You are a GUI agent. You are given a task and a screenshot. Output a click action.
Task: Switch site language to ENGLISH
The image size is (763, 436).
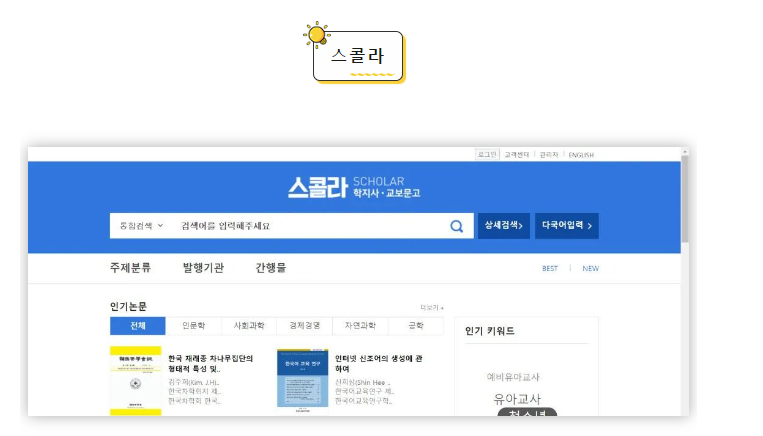tap(581, 155)
